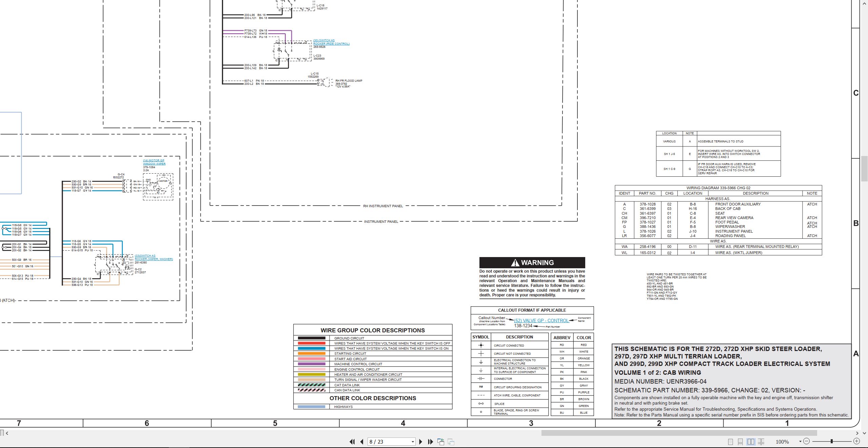Screen dimensions: 868x448
Task: Go to the next page
Action: click(421, 442)
